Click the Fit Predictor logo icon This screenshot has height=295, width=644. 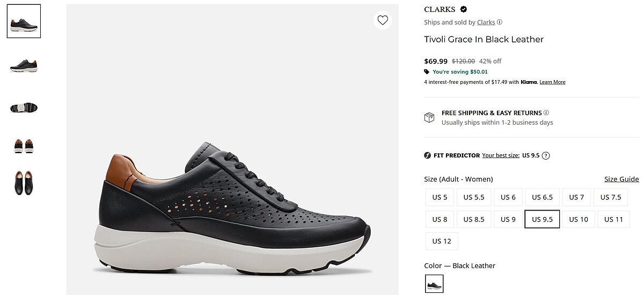pyautogui.click(x=428, y=156)
